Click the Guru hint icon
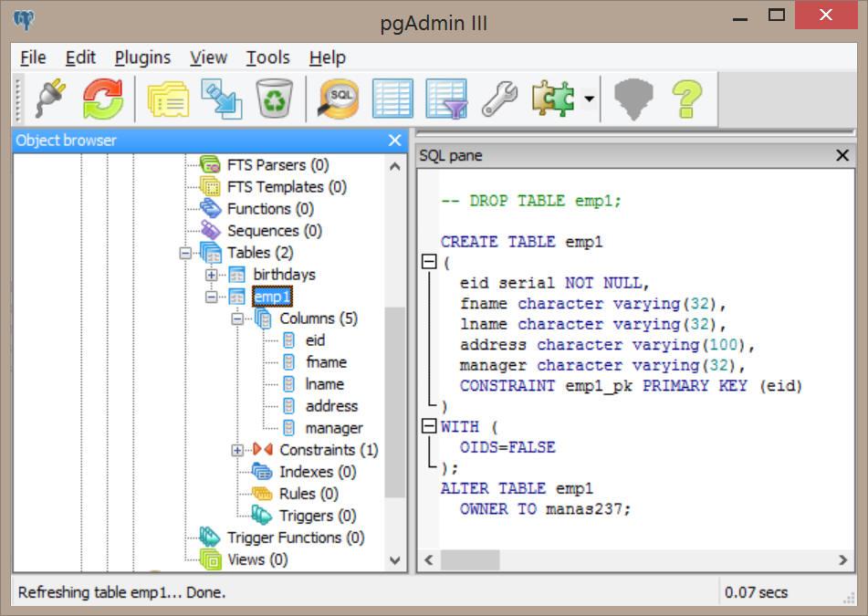Image resolution: width=868 pixels, height=616 pixels. click(x=633, y=99)
